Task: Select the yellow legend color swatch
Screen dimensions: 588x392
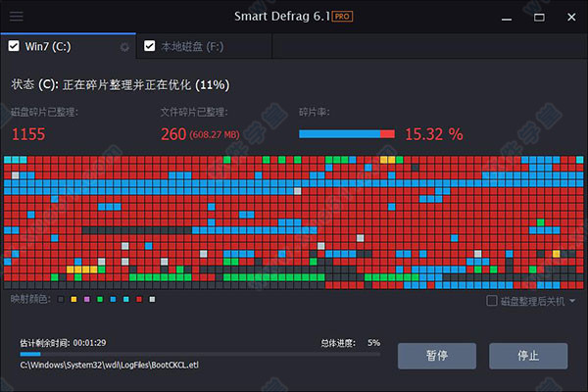Action: click(73, 299)
